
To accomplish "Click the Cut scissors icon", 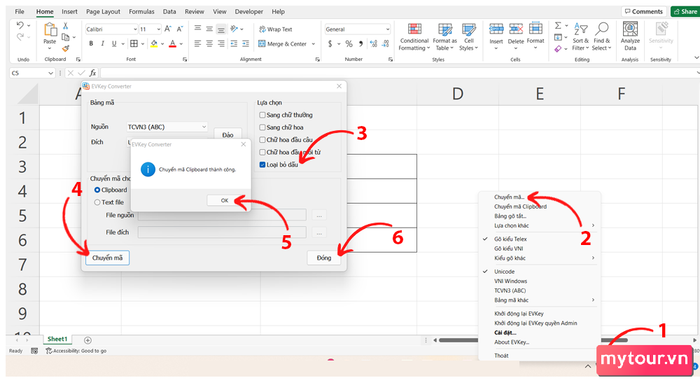I will (x=65, y=26).
